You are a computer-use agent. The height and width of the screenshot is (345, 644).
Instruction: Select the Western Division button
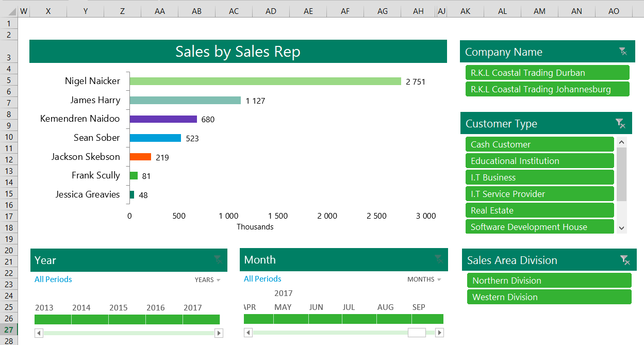(x=549, y=297)
